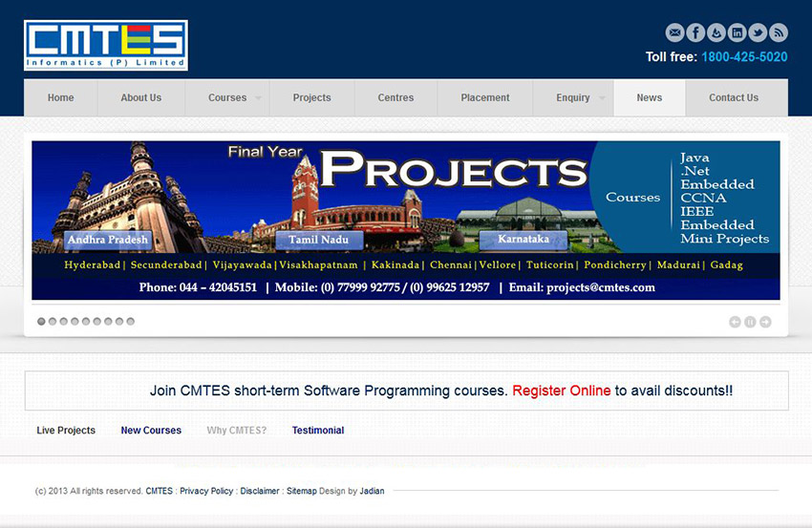Go to previous slide with left arrow
This screenshot has width=812, height=528.
tap(735, 322)
